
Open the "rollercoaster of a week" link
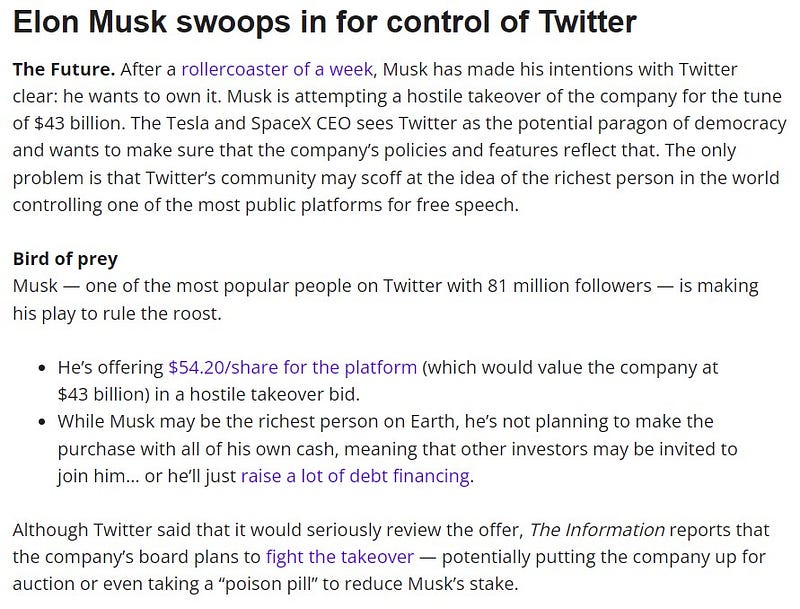point(277,69)
